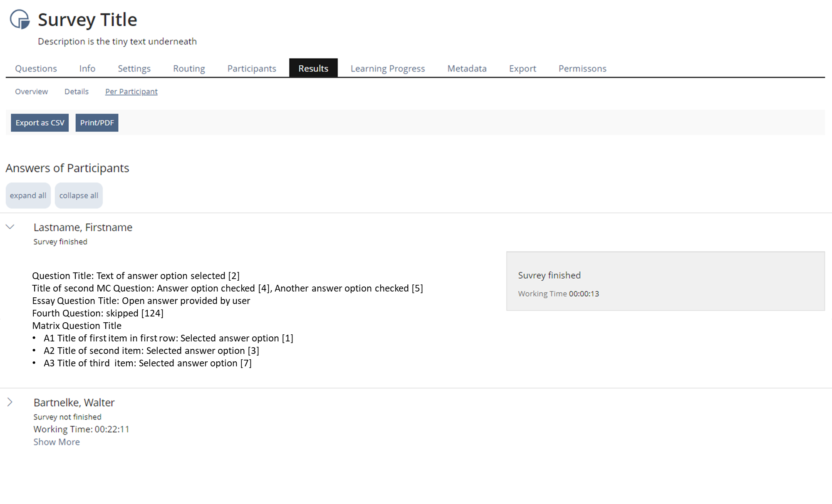Image resolution: width=832 pixels, height=504 pixels.
Task: Click the Results tab
Action: point(313,69)
